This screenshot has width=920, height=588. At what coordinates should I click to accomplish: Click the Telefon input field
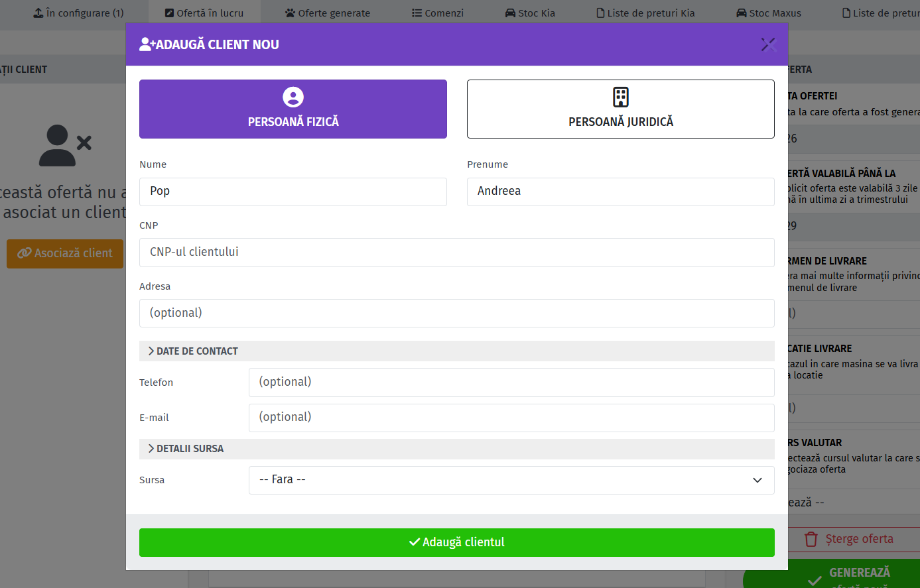[x=511, y=382]
